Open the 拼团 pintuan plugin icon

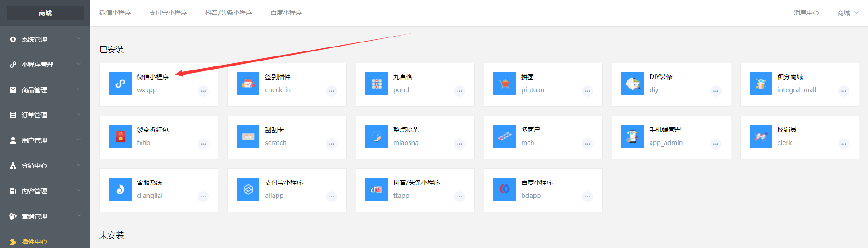point(505,84)
